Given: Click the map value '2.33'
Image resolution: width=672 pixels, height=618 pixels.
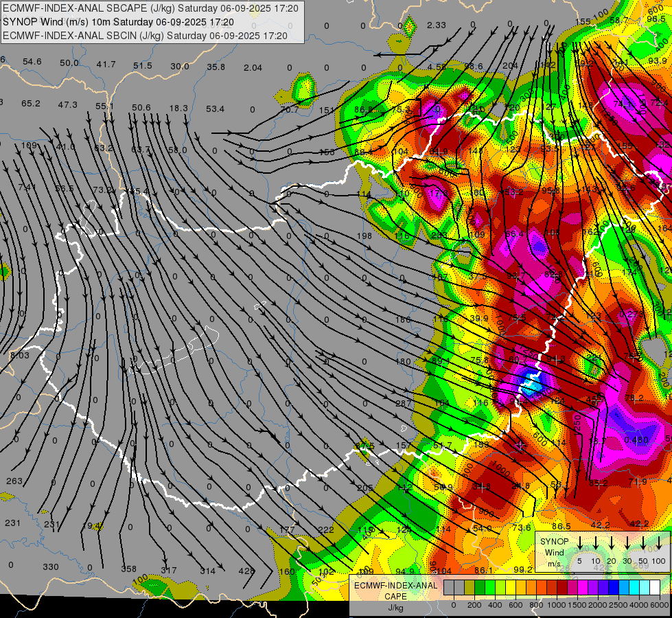Looking at the screenshot, I should (x=437, y=25).
